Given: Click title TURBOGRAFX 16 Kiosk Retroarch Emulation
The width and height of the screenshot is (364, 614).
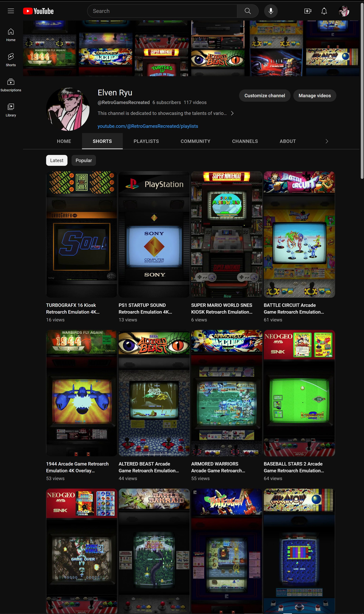Looking at the screenshot, I should click(73, 308).
